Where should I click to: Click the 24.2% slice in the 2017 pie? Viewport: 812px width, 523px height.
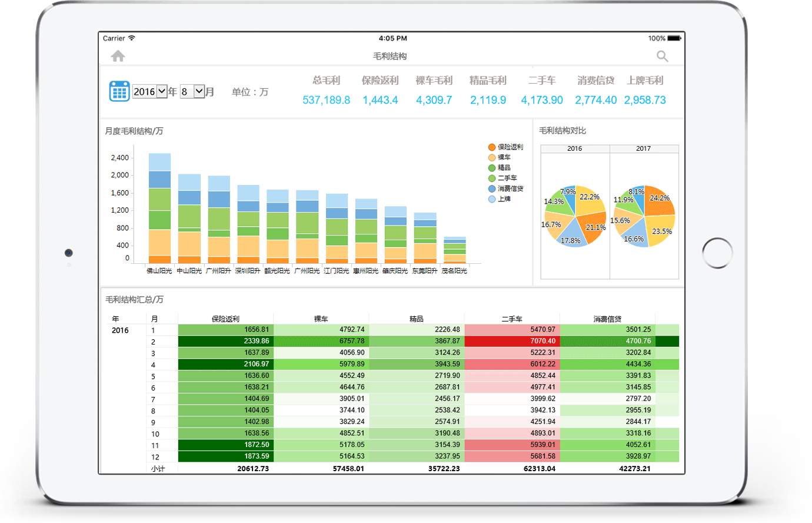click(x=659, y=200)
